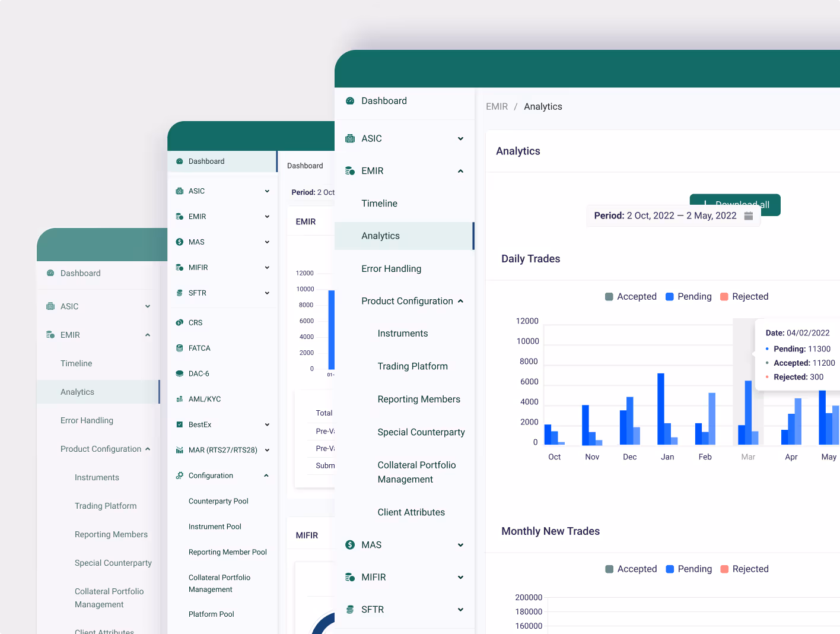Open Collateral Portfolio Management in front window
This screenshot has height=634, width=840.
coord(417,473)
